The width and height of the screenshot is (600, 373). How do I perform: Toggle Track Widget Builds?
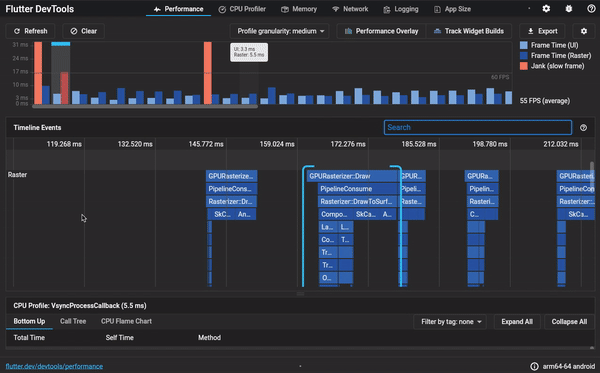click(469, 31)
